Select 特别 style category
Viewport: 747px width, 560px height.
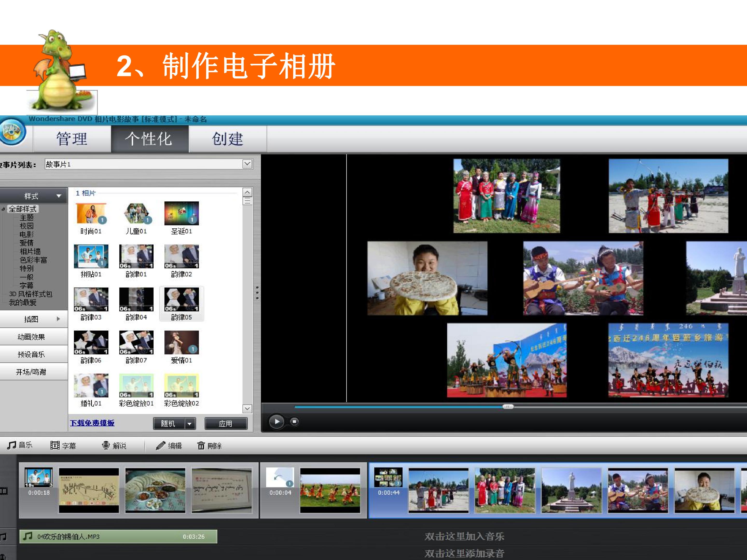(27, 268)
